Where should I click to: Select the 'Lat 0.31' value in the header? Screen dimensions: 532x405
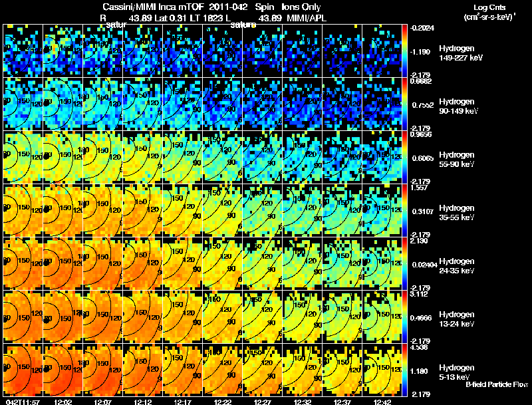click(x=171, y=19)
